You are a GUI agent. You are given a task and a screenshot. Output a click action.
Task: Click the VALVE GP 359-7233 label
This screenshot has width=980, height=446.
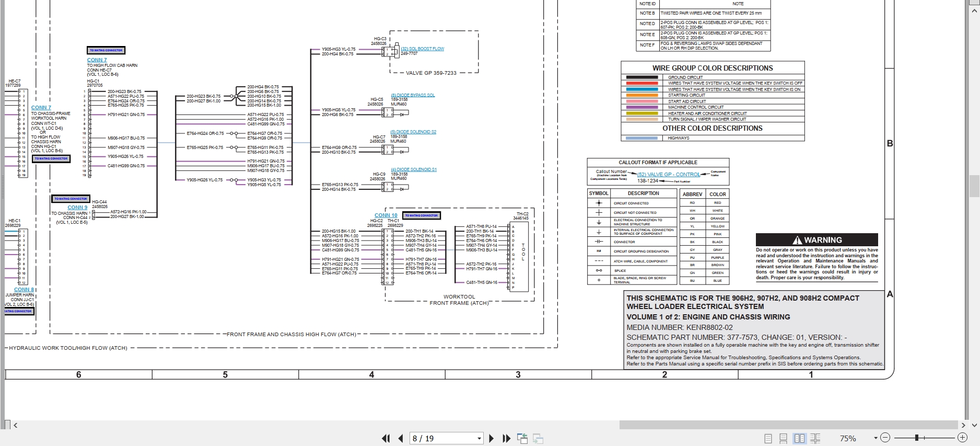coord(431,73)
